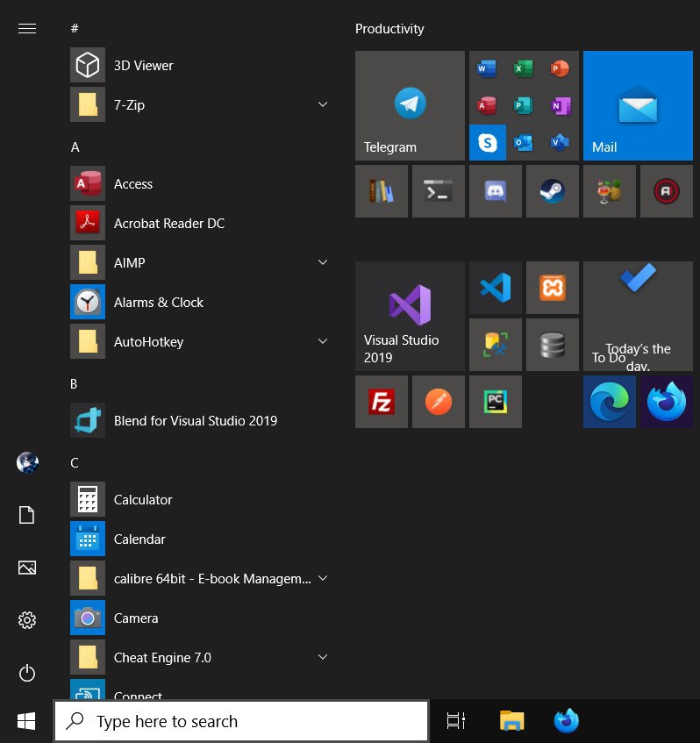Open the To Do tile
The height and width of the screenshot is (743, 700).
[638, 316]
